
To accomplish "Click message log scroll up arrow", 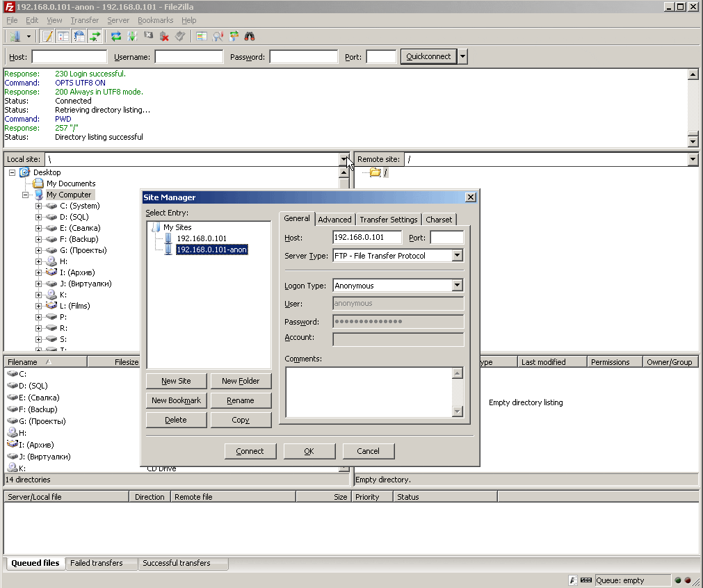I will tap(693, 74).
